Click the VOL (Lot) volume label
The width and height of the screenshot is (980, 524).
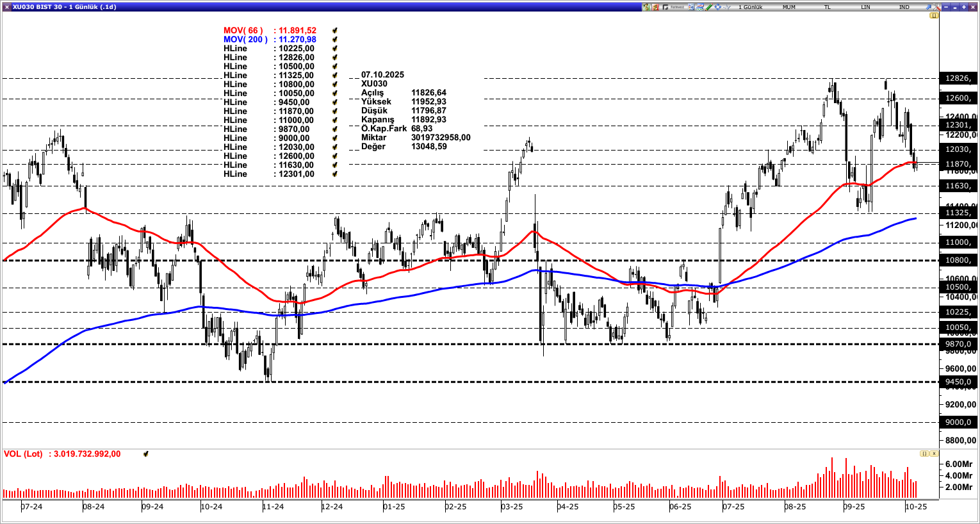pyautogui.click(x=23, y=454)
